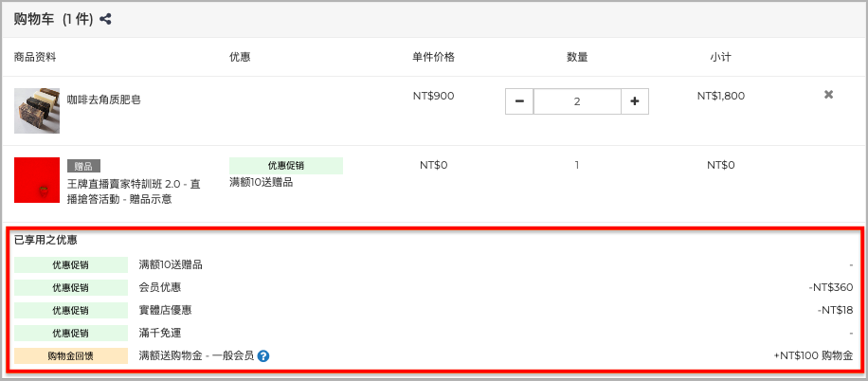Click 满额送购物金 - 一般会员 text
Viewport: 868px width, 381px height.
click(196, 356)
